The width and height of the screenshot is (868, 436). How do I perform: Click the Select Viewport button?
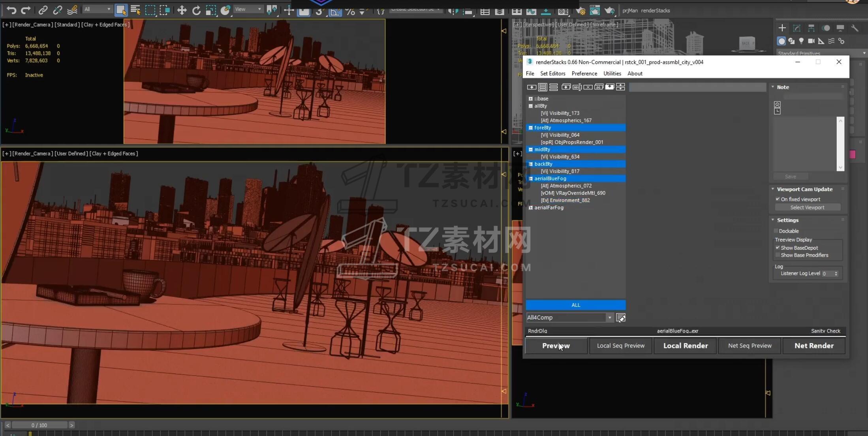point(807,208)
